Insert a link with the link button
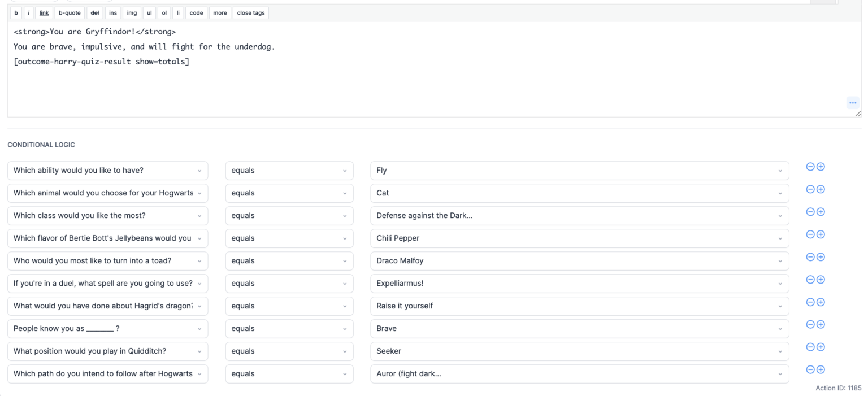Viewport: 868px width, 396px height. point(44,13)
